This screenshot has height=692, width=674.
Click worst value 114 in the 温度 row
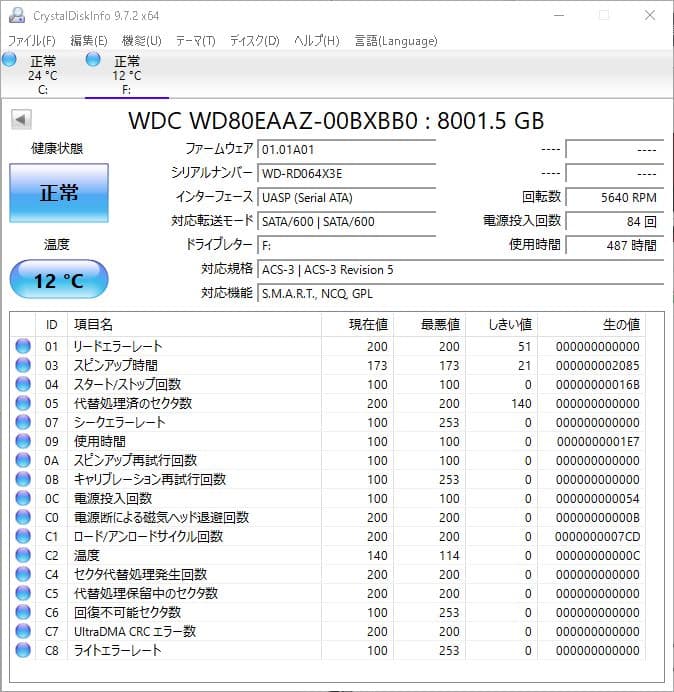coord(449,555)
